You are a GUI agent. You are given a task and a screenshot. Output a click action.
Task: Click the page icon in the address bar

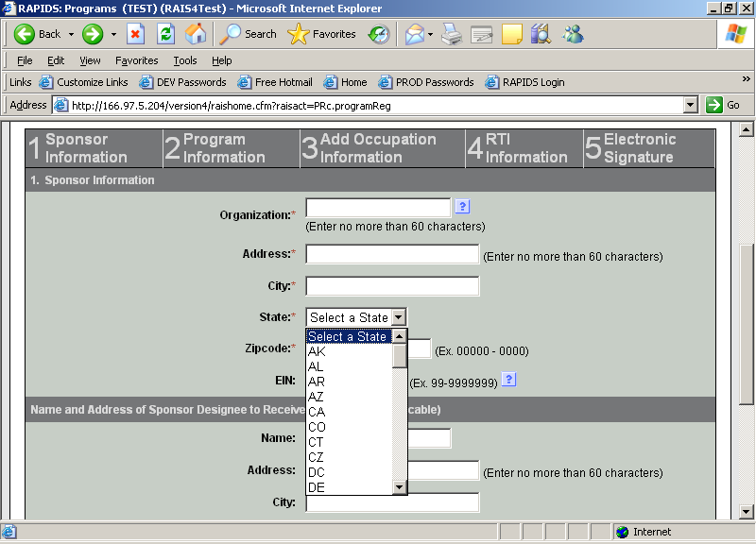(60, 105)
